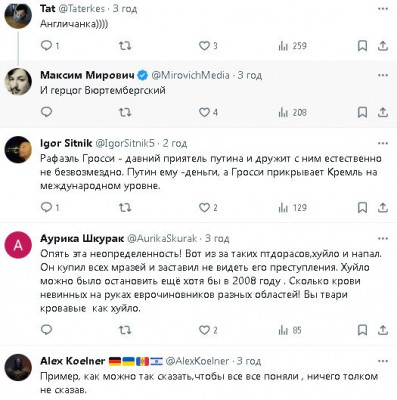Share Igor Sitnik's tweet
397x400 pixels.
[x=383, y=208]
